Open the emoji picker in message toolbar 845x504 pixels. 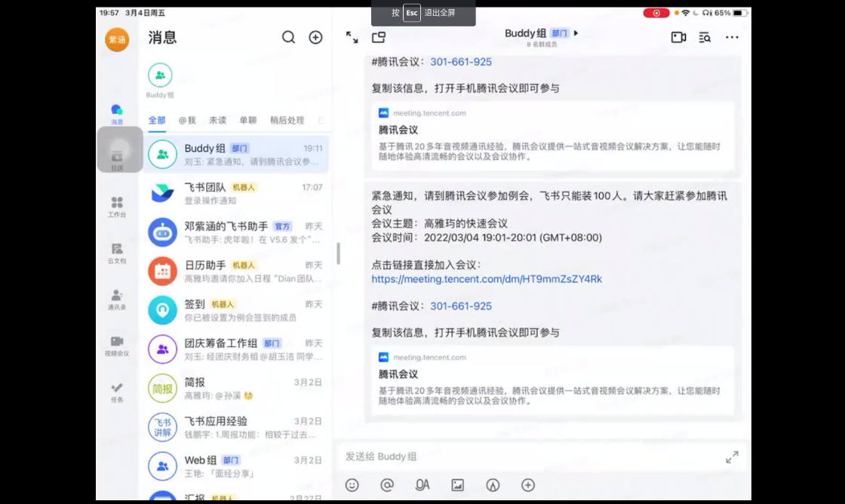point(352,485)
